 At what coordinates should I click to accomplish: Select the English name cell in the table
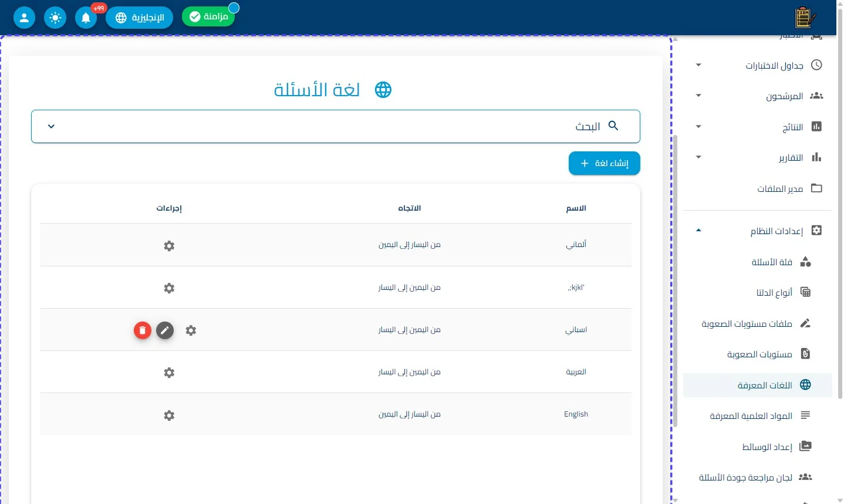(576, 414)
